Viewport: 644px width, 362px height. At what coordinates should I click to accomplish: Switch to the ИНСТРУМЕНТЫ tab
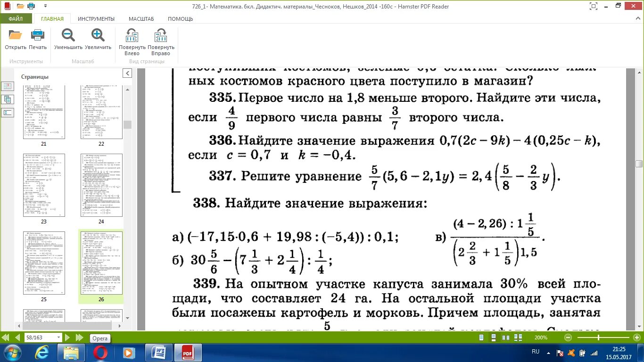(x=96, y=19)
